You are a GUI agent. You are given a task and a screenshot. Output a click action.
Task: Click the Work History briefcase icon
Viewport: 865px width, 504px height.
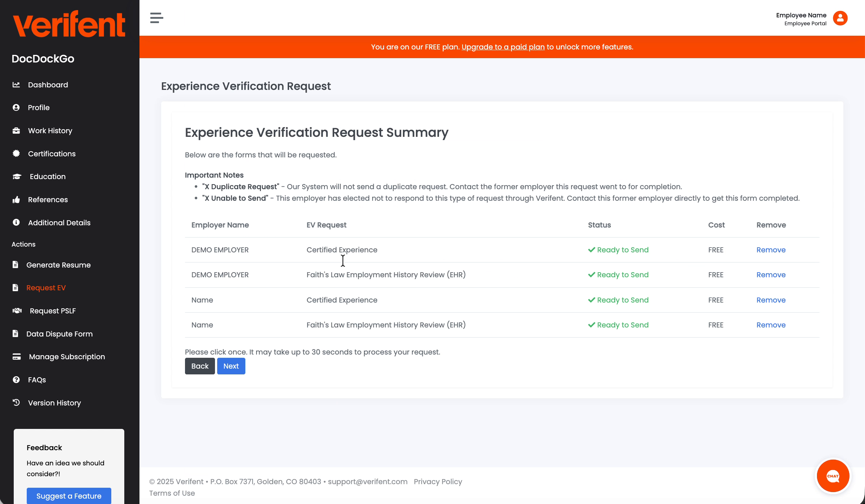[16, 131]
